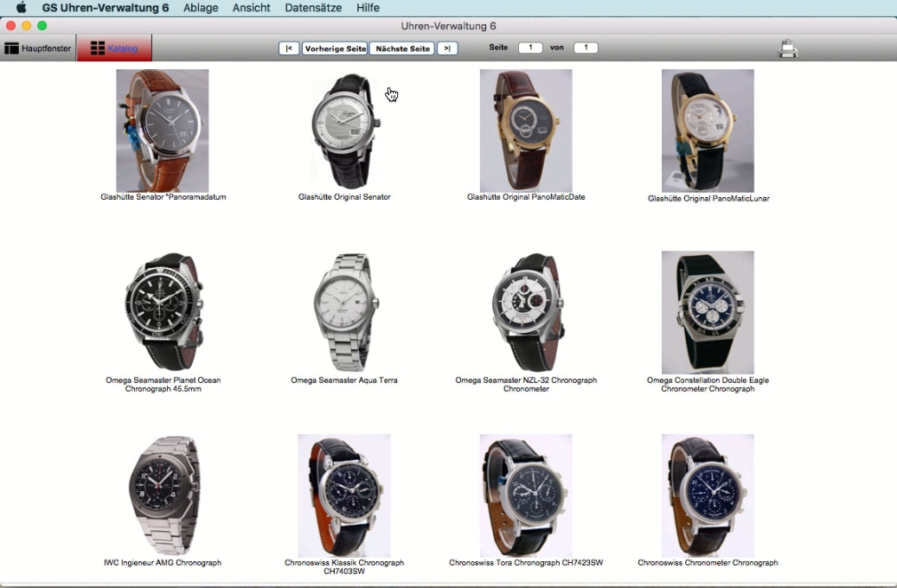Jump to first page button
The width and height of the screenshot is (897, 588).
pyautogui.click(x=289, y=48)
